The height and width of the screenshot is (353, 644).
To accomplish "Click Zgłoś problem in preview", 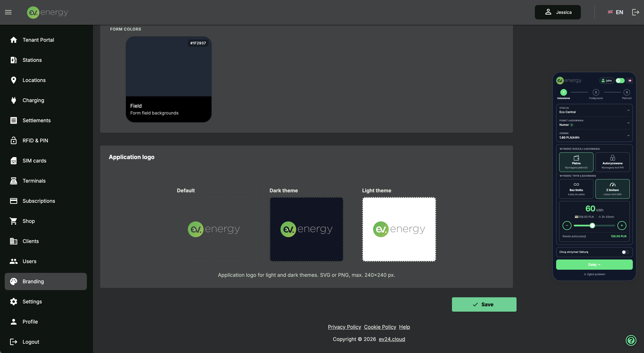I will [594, 274].
